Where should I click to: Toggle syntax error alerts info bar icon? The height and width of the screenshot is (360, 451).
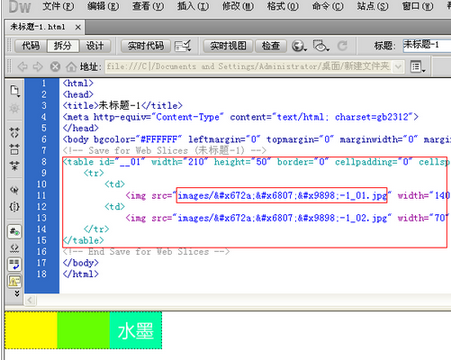click(x=14, y=281)
